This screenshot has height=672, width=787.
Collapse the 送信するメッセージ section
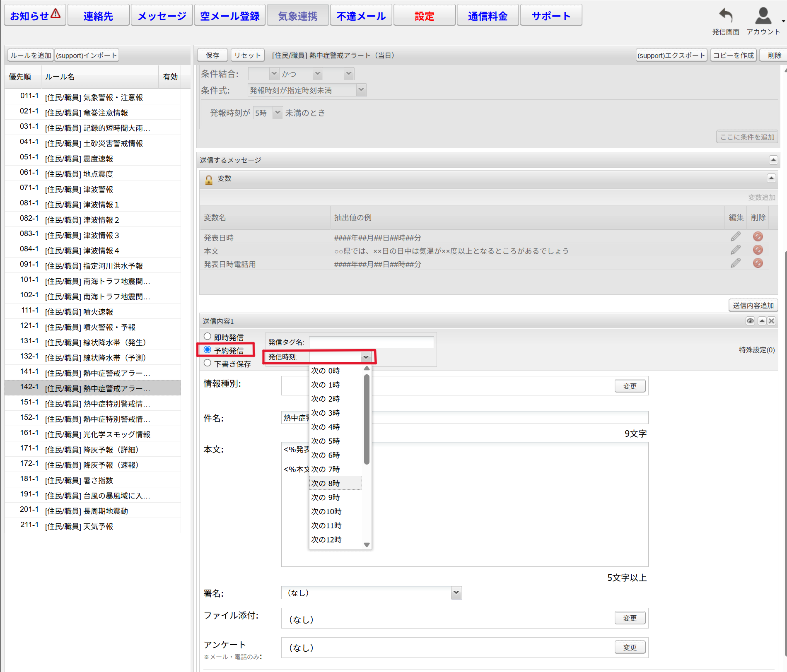(x=773, y=160)
